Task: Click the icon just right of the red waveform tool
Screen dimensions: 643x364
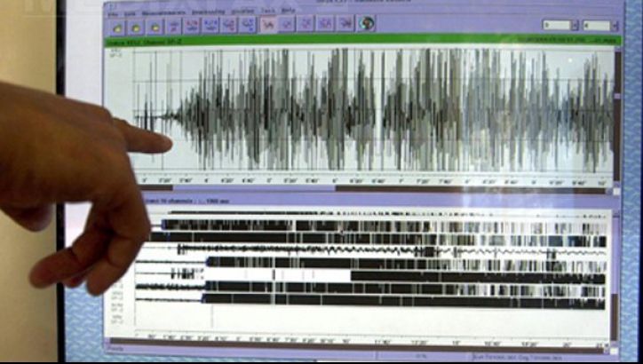Action: pos(288,24)
